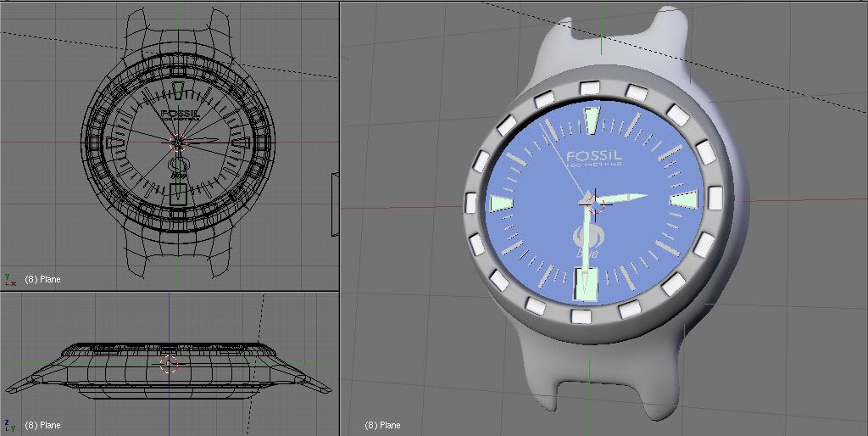868x436 pixels.
Task: Click the "(8) Plane" label in the wireframe front view
Action: point(42,279)
